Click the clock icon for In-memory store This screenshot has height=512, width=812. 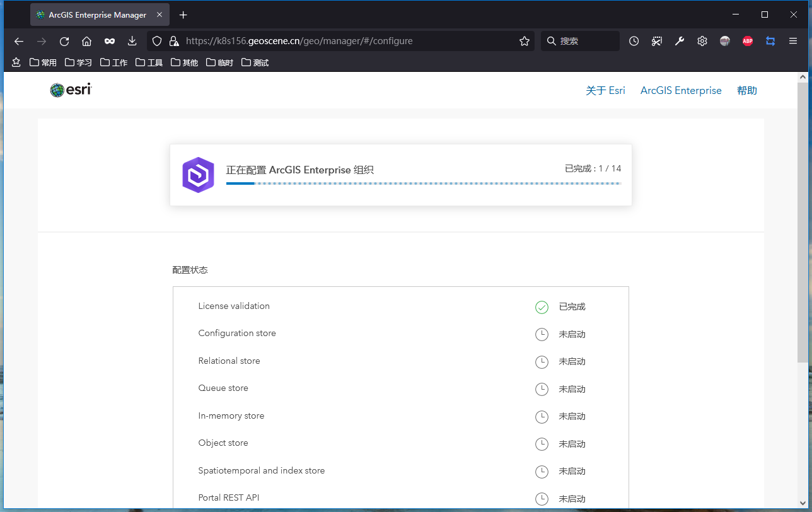coord(542,417)
